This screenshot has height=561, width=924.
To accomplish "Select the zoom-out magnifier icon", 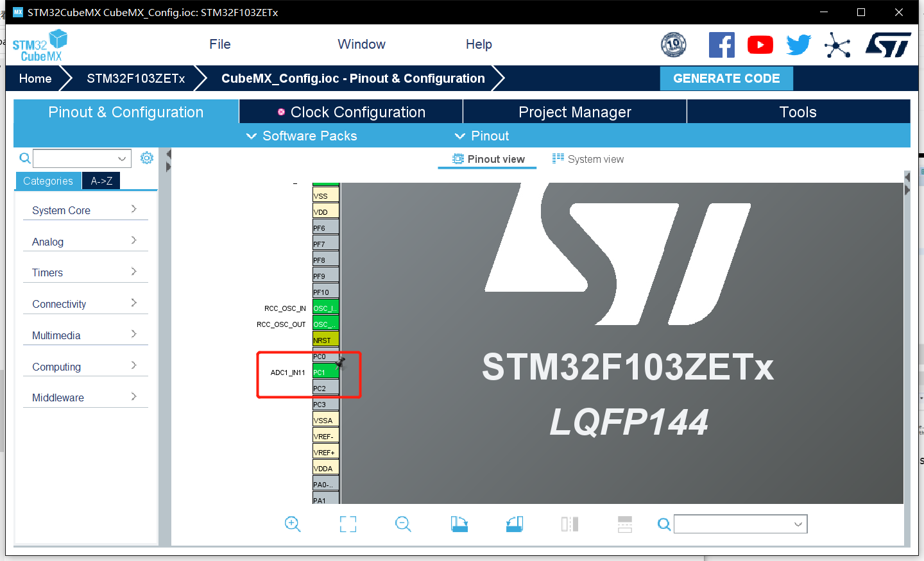I will click(403, 524).
